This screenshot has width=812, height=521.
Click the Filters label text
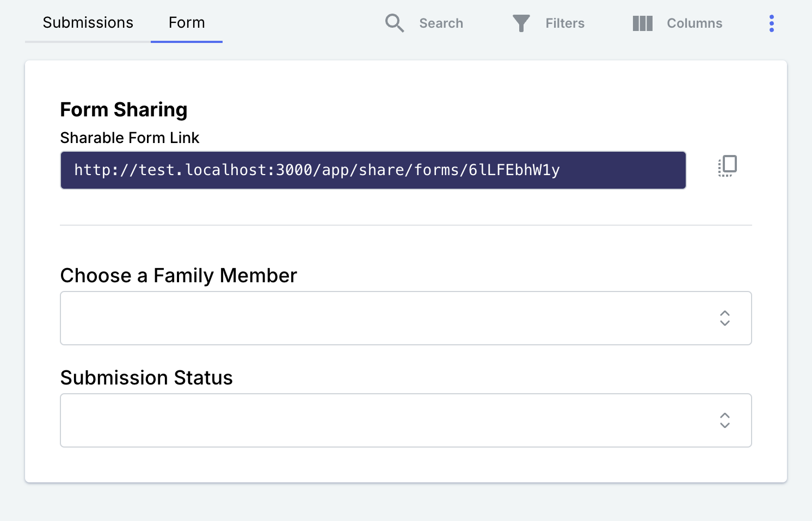coord(565,23)
